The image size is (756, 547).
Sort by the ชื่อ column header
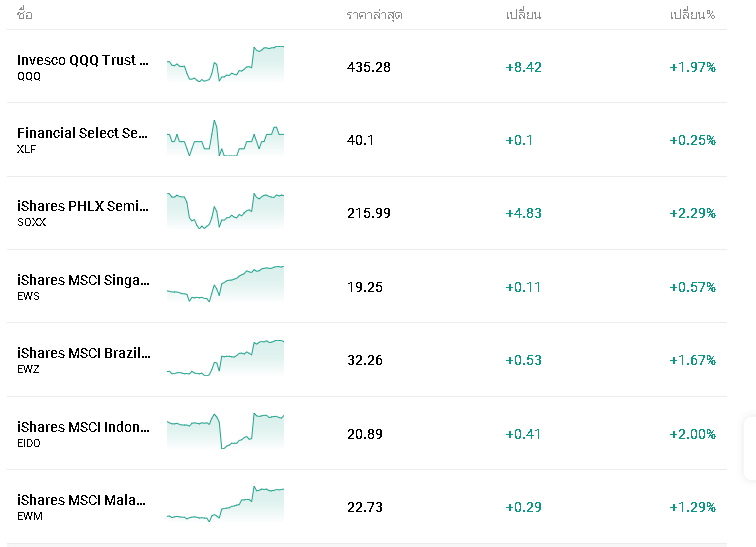(25, 15)
